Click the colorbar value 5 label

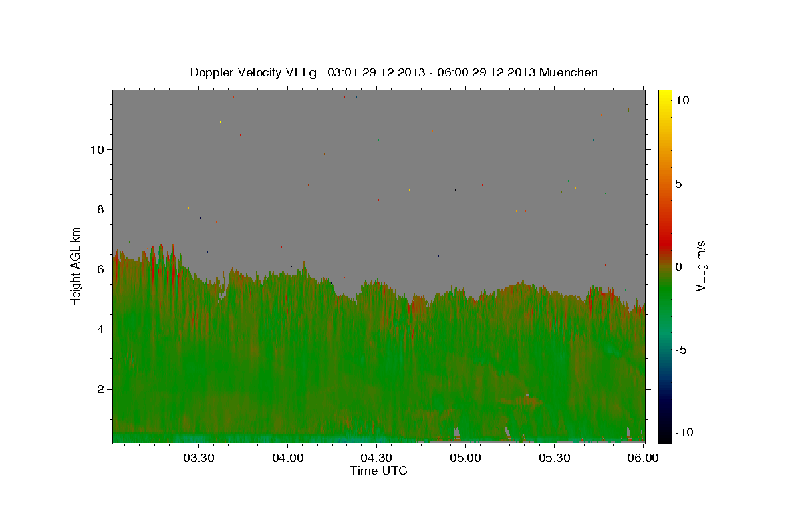(x=679, y=184)
